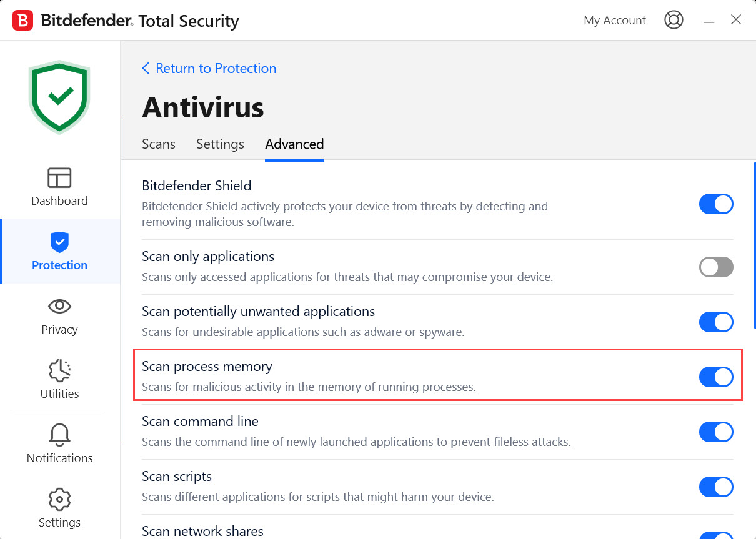
Task: Click the green shield status icon
Action: [59, 97]
